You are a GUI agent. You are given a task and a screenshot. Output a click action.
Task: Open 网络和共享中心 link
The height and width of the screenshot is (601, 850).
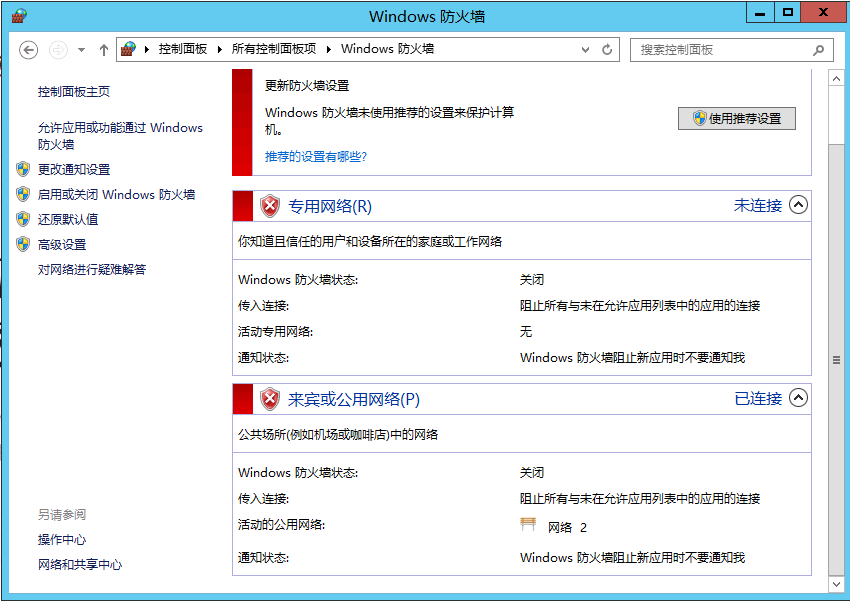click(80, 565)
